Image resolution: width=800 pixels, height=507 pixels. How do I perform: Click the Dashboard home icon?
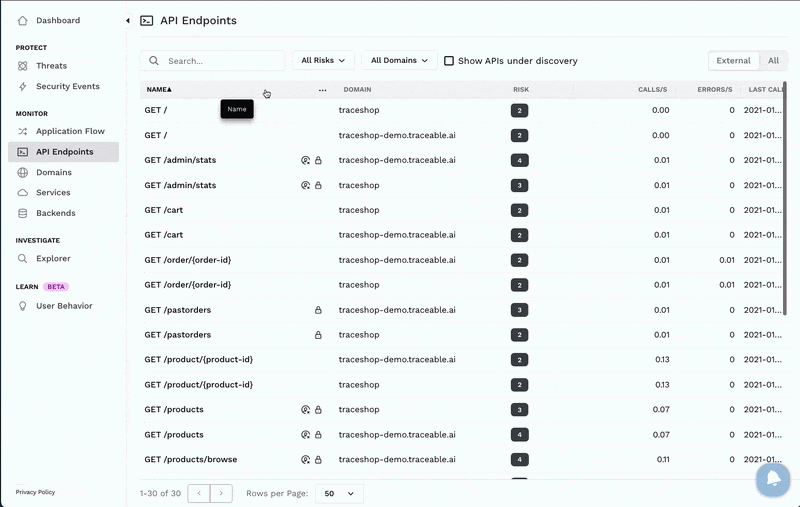23,20
